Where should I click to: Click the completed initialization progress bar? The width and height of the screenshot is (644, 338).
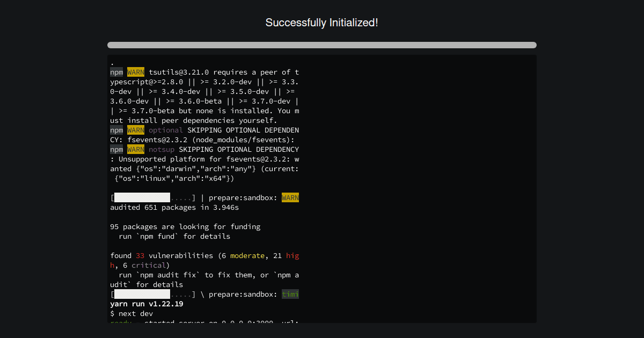pyautogui.click(x=322, y=45)
